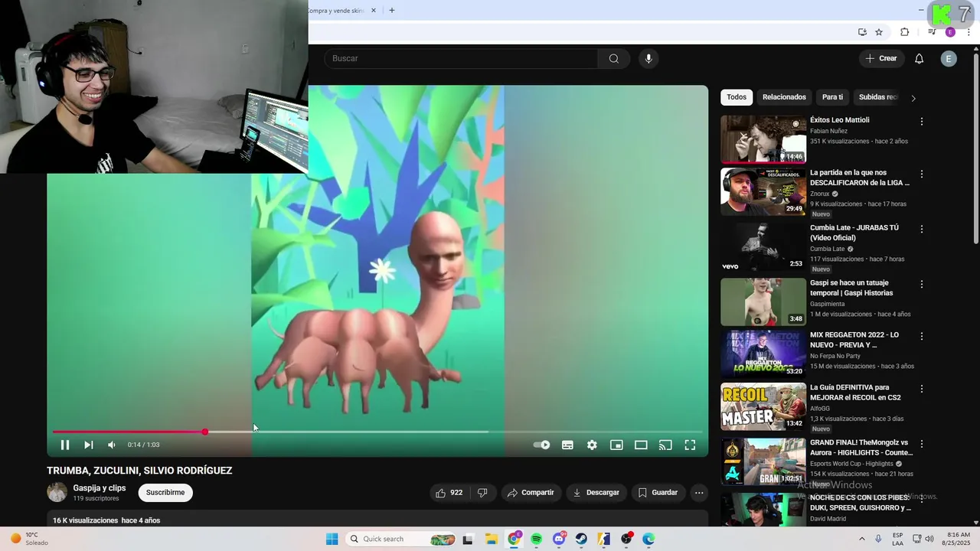The height and width of the screenshot is (551, 980).
Task: Like the video with thumbs up
Action: click(x=449, y=493)
